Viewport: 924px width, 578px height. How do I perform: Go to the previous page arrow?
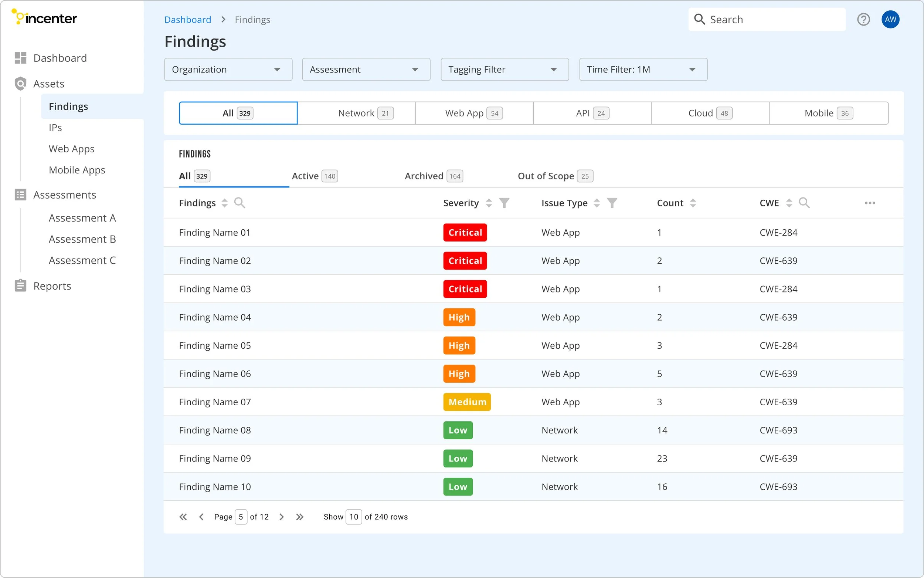tap(201, 517)
